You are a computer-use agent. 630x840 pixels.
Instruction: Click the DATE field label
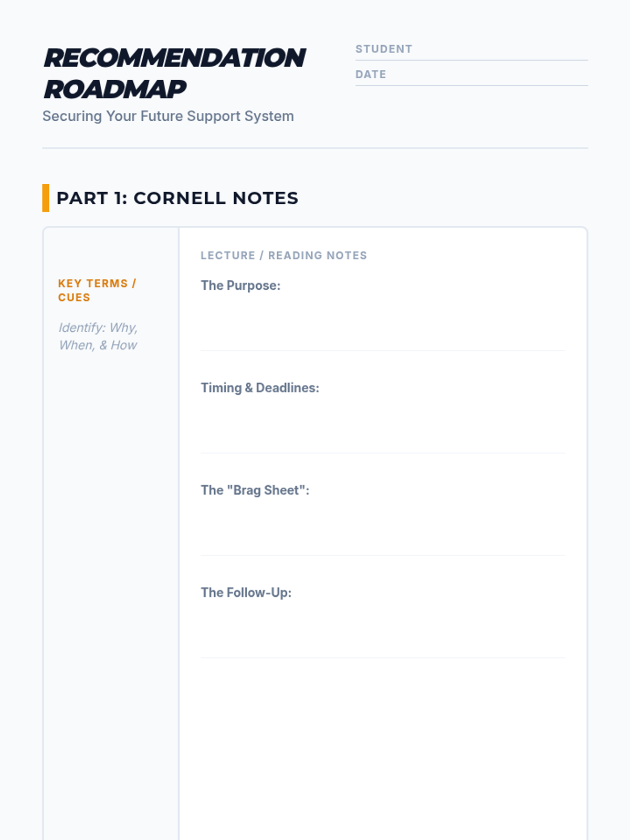pos(371,75)
